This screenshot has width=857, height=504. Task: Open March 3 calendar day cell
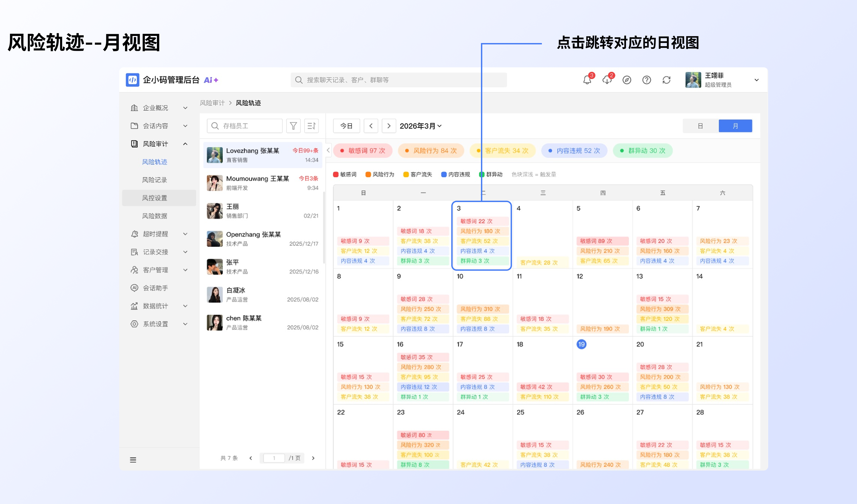point(482,235)
